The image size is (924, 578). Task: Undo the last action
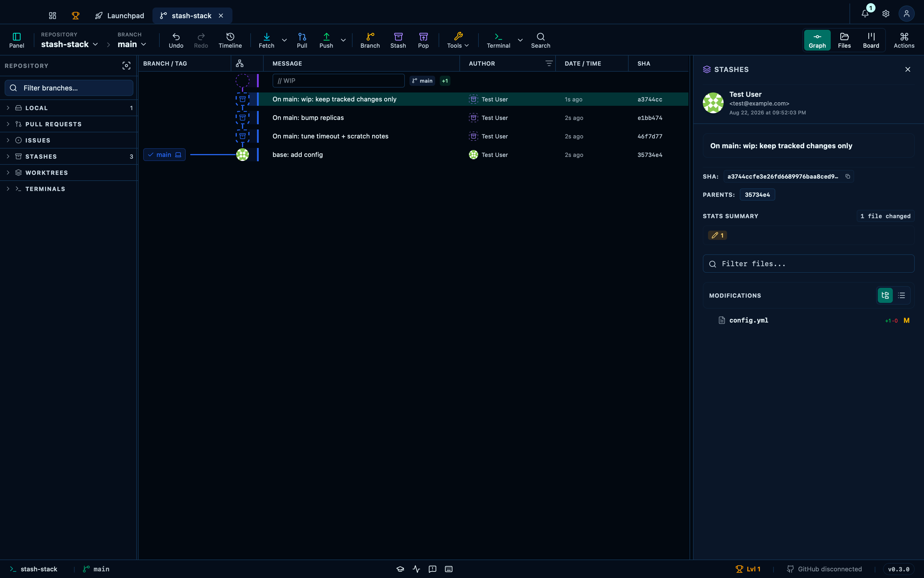(x=176, y=40)
